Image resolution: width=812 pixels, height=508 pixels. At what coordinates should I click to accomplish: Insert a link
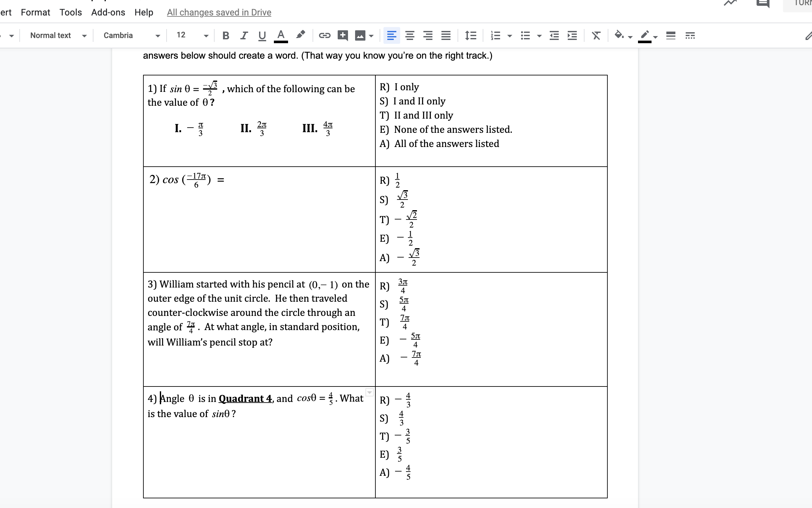point(324,35)
